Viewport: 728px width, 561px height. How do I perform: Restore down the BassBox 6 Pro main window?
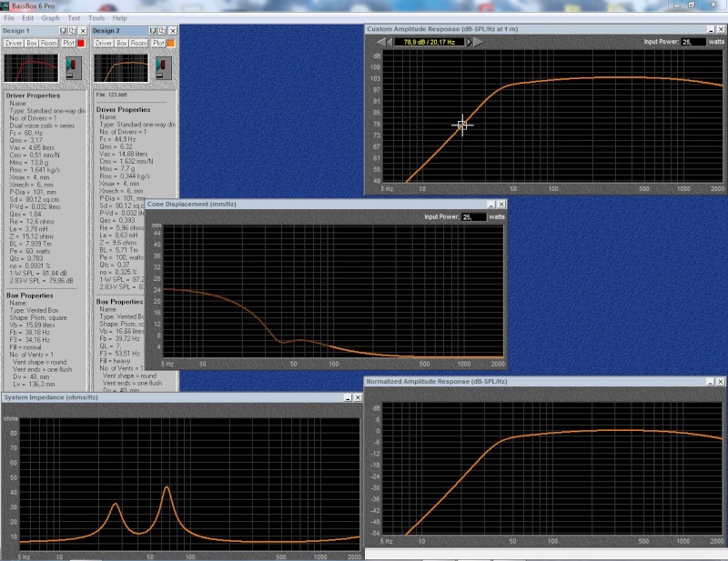click(x=692, y=5)
